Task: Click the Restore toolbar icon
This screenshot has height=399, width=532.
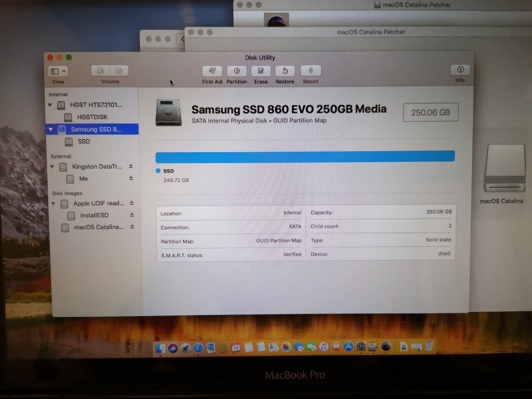Action: tap(285, 71)
